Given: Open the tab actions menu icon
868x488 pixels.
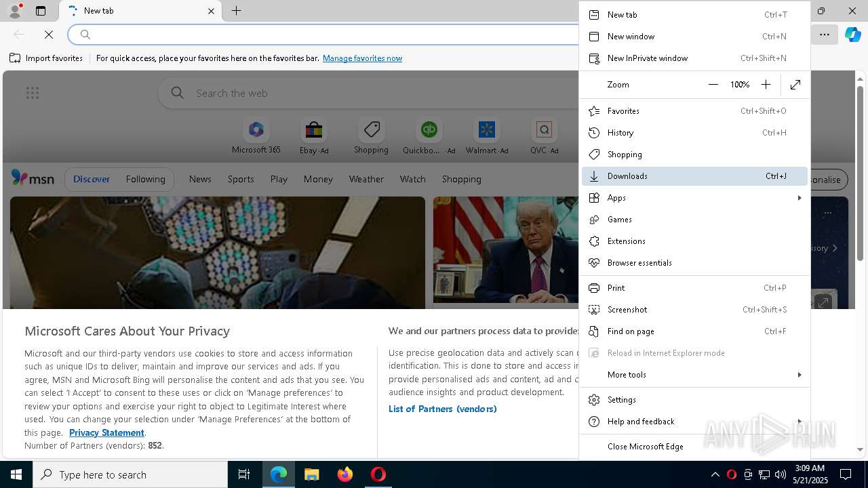Looking at the screenshot, I should click(41, 11).
